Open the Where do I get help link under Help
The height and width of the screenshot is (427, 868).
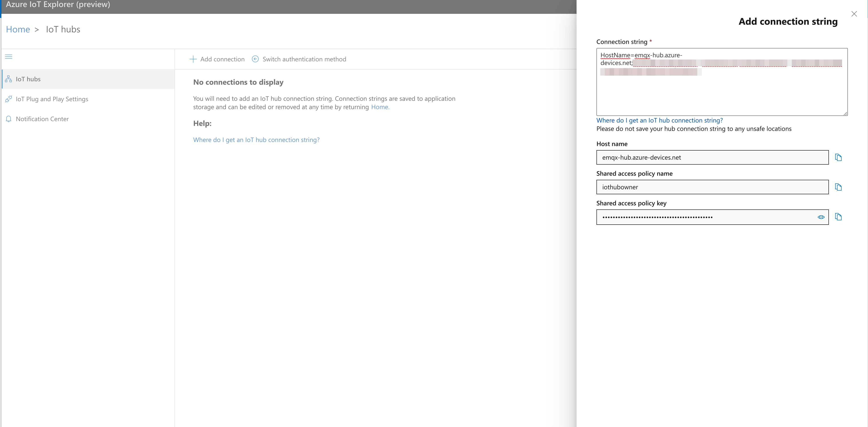(256, 140)
